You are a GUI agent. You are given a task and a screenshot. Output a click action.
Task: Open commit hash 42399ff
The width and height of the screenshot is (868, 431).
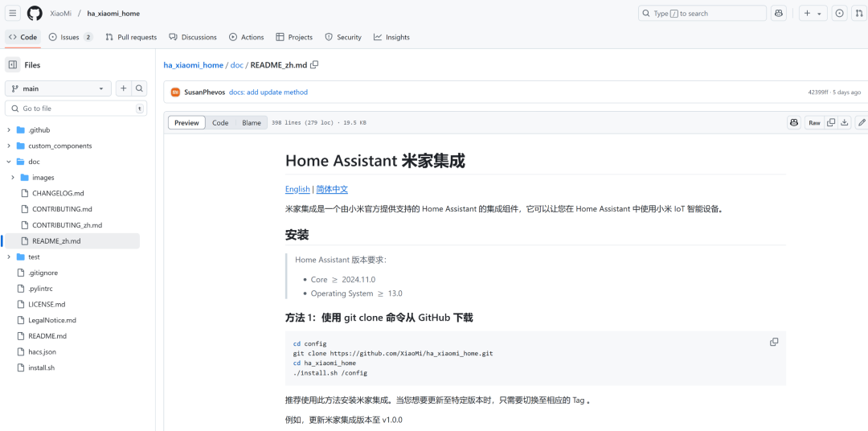point(818,92)
